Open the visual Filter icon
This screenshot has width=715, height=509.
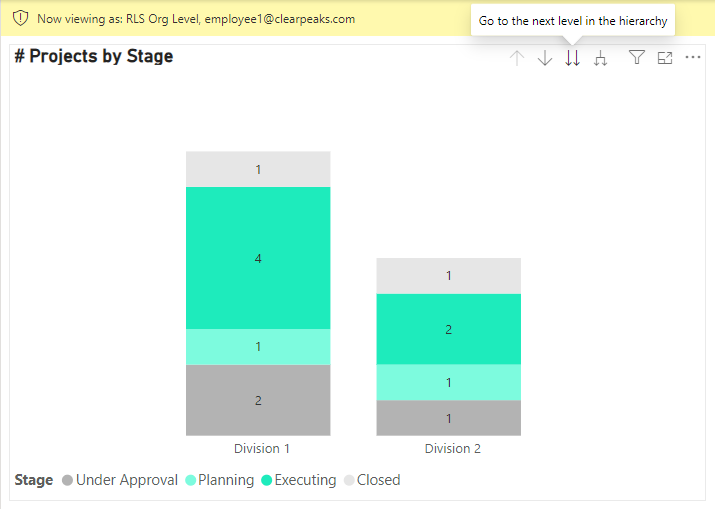pyautogui.click(x=636, y=58)
